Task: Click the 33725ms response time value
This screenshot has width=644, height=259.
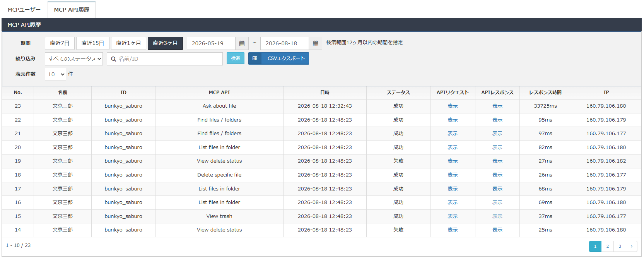Action: 545,106
